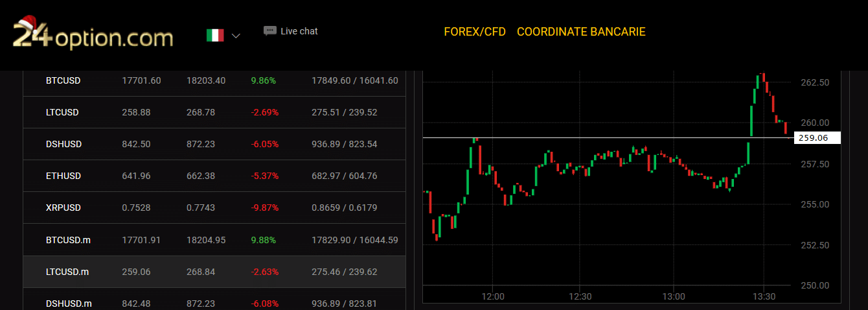868x310 pixels.
Task: Click the 12:30 time axis label
Action: click(580, 296)
